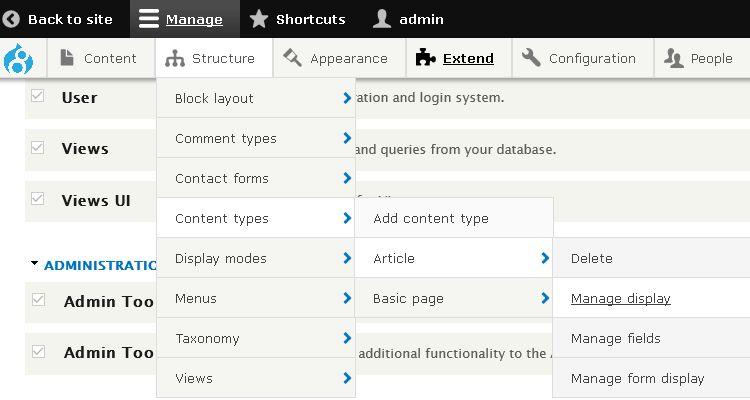Viewport: 750px width, 400px height.
Task: Open the Content types menu item
Action: [256, 218]
